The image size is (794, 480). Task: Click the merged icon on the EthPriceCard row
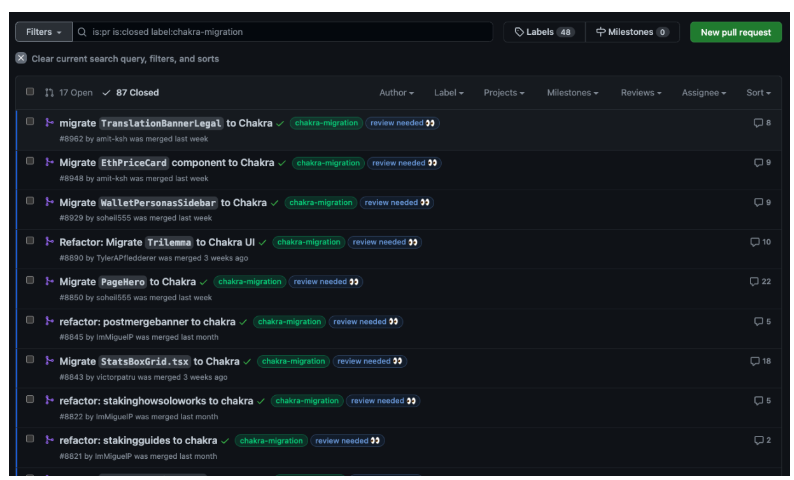pyautogui.click(x=49, y=162)
